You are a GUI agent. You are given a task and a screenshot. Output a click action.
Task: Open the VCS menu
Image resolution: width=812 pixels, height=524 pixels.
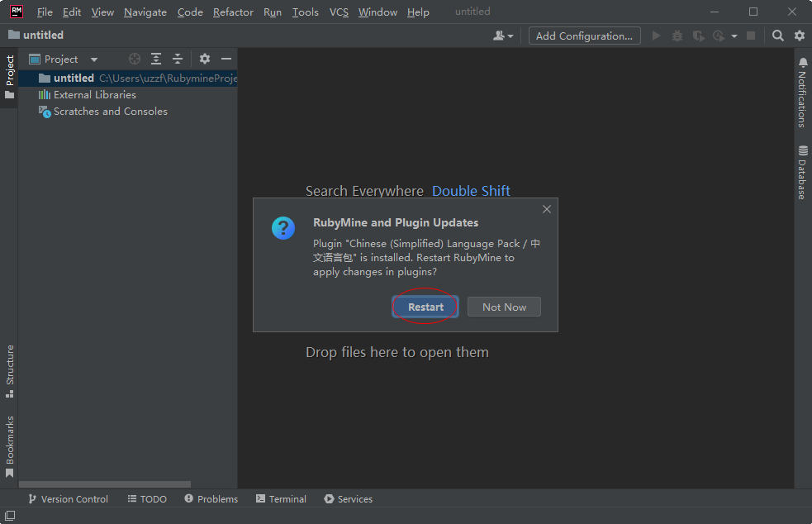click(x=339, y=12)
